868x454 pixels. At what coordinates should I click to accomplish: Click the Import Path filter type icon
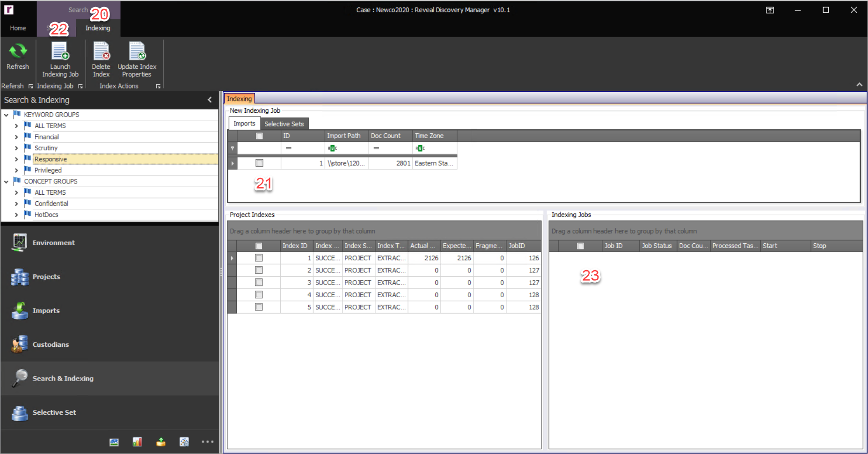332,148
